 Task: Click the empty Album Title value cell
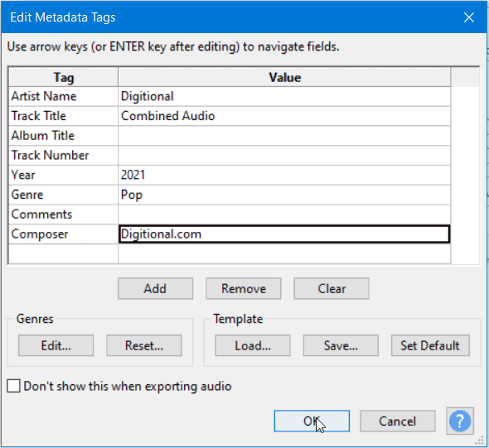[284, 136]
